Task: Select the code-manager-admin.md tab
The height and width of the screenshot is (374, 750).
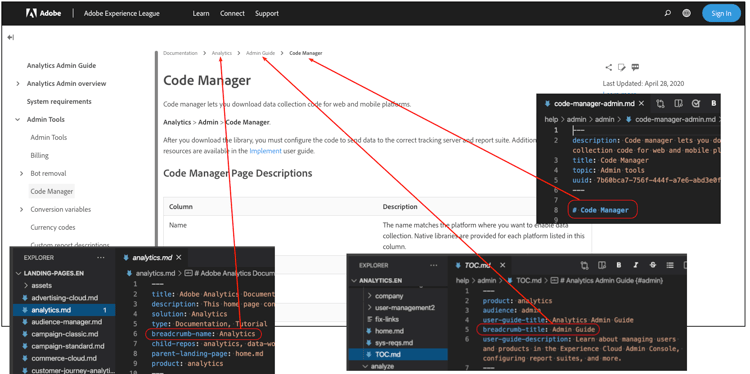Action: point(595,103)
